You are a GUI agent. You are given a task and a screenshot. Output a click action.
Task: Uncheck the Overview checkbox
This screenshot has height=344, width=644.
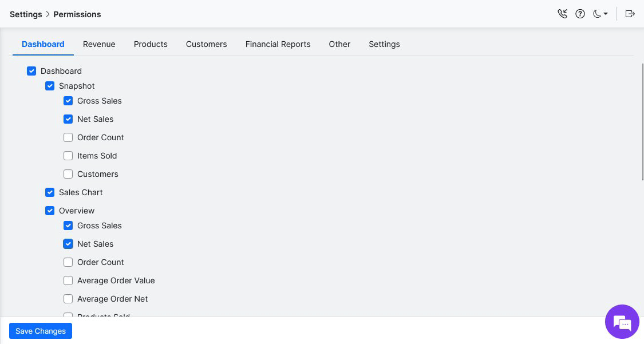pos(50,211)
